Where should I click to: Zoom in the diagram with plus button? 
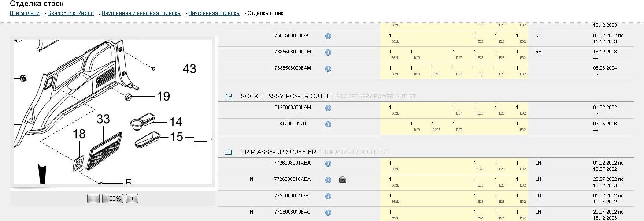pyautogui.click(x=132, y=199)
